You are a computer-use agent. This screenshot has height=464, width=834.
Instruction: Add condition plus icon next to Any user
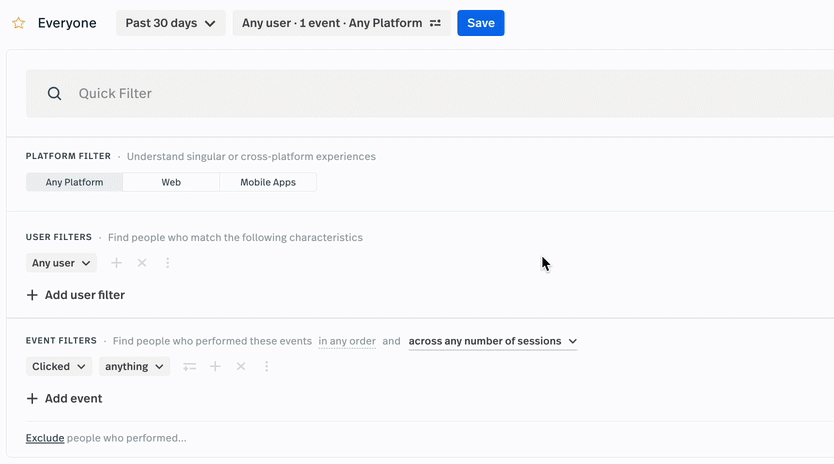point(116,263)
